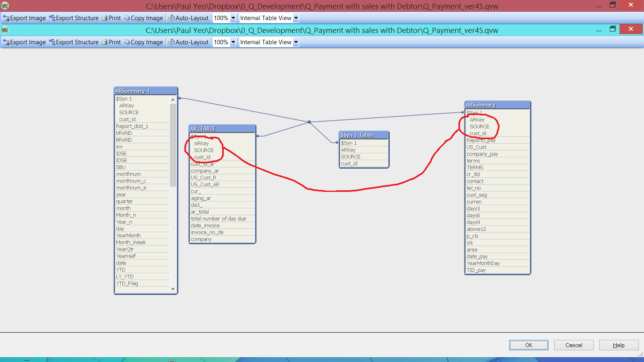644x362 pixels.
Task: Click Copy Image in the front window toolbar
Action: 143,42
